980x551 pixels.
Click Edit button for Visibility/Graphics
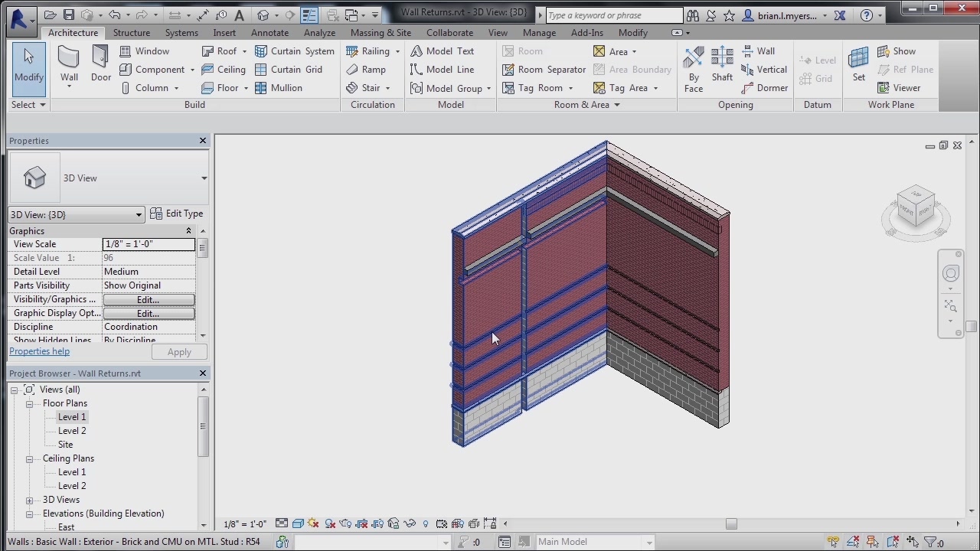[149, 299]
